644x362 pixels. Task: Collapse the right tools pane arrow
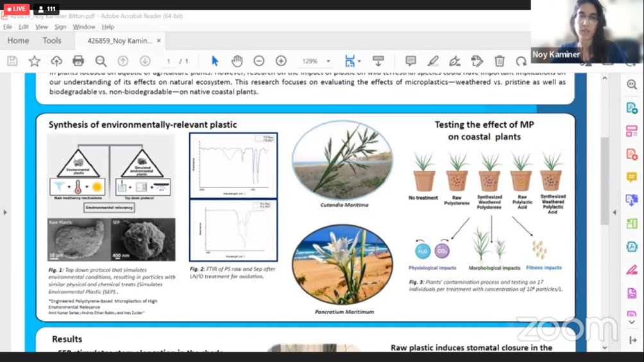pos(614,212)
